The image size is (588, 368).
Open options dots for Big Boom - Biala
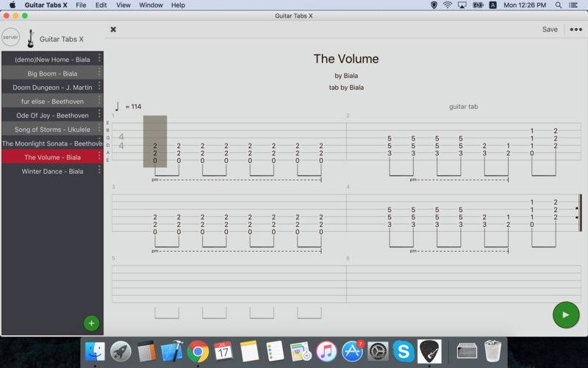click(99, 71)
